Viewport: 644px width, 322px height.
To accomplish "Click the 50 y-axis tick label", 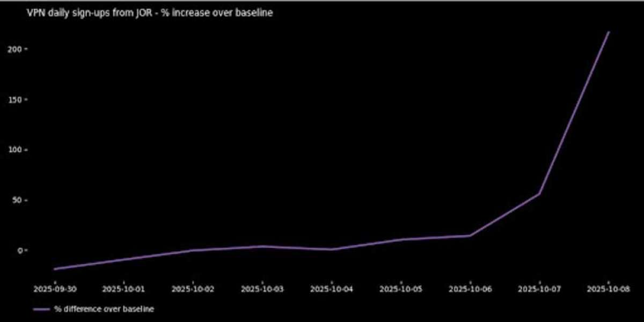I will coord(17,200).
